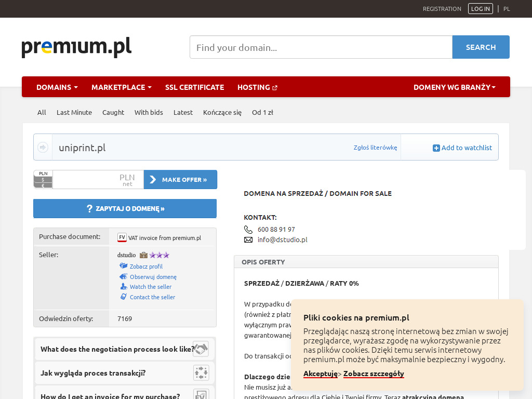Accept cookies with Akceptuję link
This screenshot has width=532, height=399.
coord(321,374)
